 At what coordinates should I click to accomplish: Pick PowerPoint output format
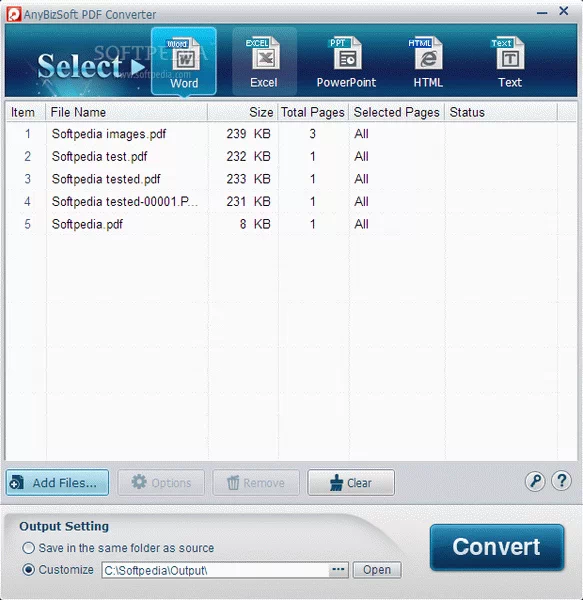click(346, 63)
